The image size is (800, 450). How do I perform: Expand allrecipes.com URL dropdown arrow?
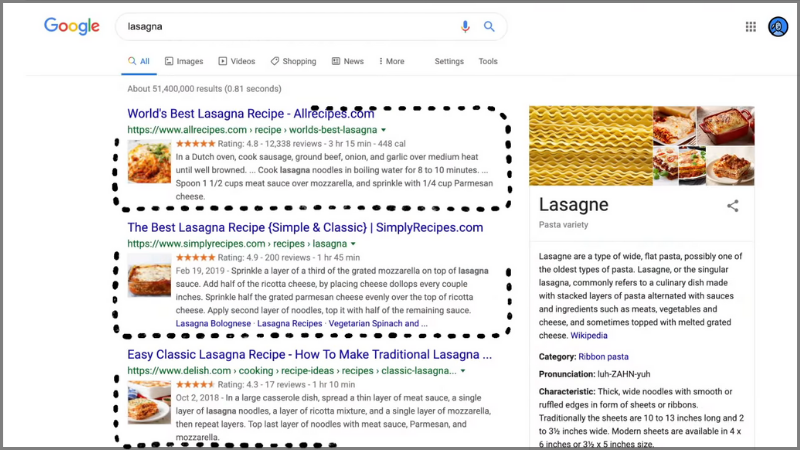(x=384, y=130)
